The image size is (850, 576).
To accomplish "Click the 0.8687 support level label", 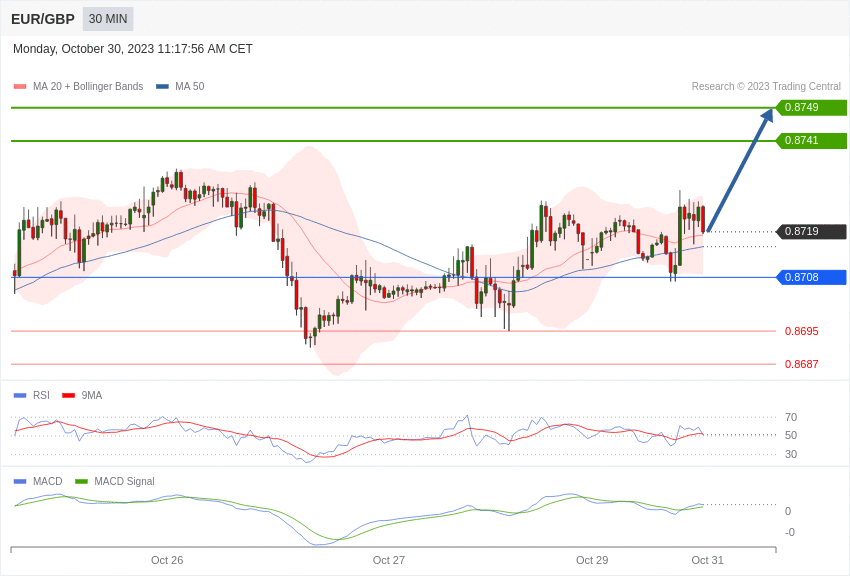I will tap(802, 364).
